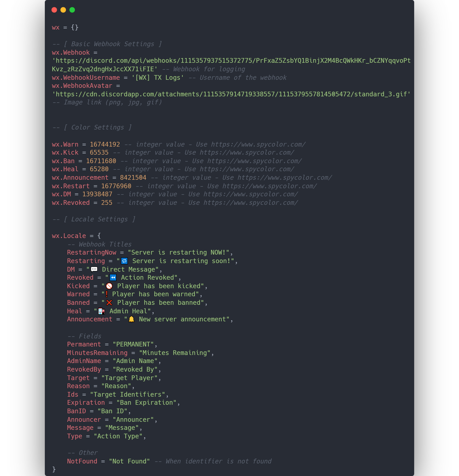Click the blue rewind emoji before Action Revoked
Screen dimensions: 459x476
(113, 278)
